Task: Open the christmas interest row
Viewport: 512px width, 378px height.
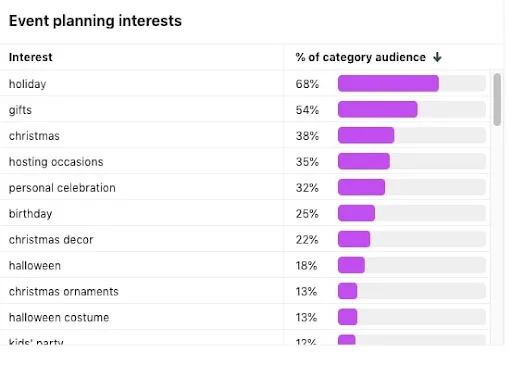Action: click(245, 136)
